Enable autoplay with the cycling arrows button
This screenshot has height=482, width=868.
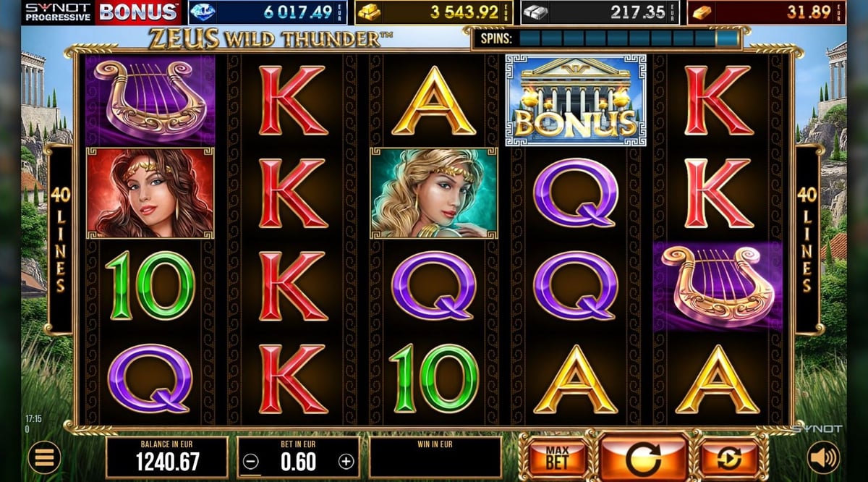(729, 458)
